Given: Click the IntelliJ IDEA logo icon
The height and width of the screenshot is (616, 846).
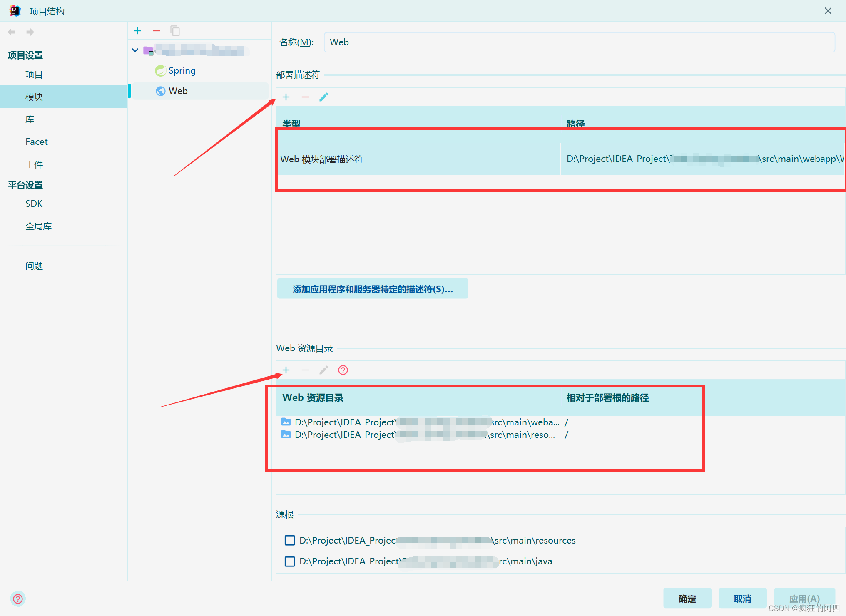Looking at the screenshot, I should point(15,11).
